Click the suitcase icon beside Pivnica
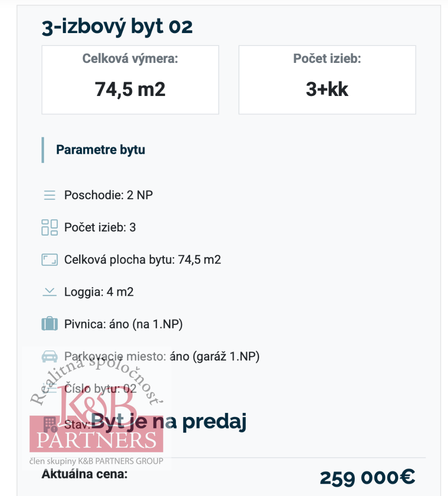The width and height of the screenshot is (448, 496). [x=49, y=324]
